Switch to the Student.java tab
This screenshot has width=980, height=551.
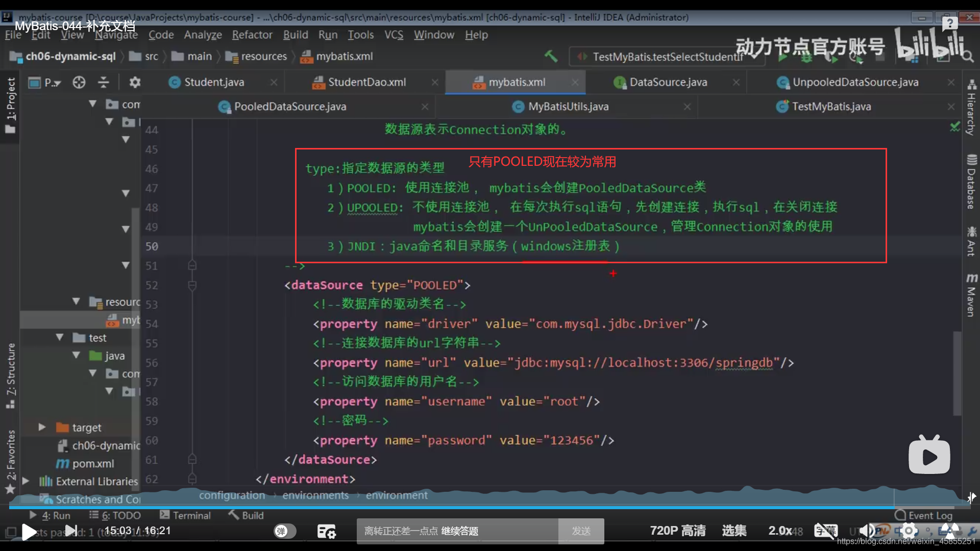214,82
